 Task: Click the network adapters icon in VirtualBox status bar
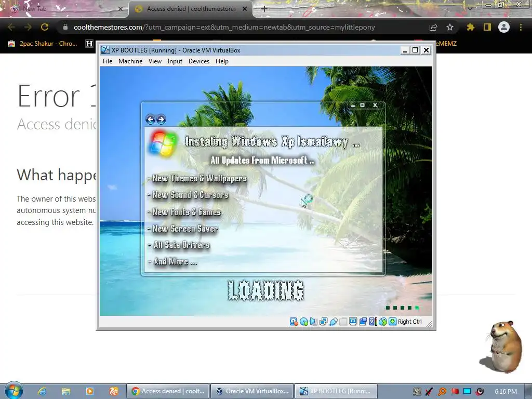(x=323, y=322)
